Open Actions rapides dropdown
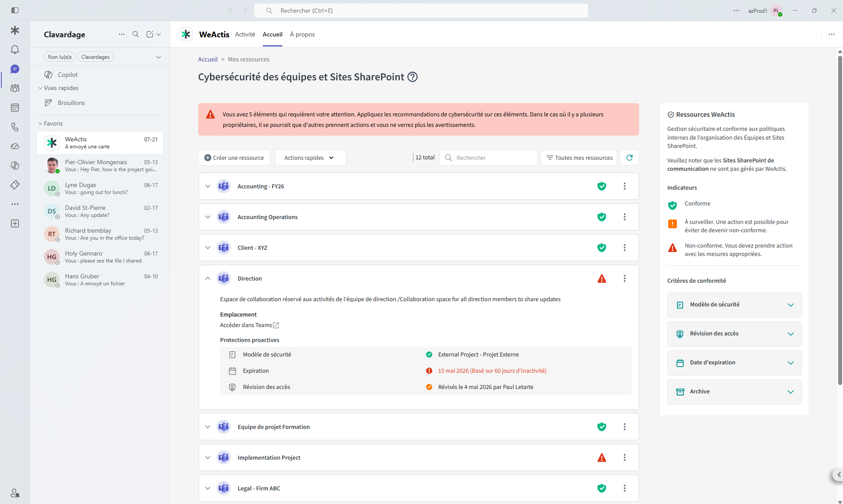The height and width of the screenshot is (504, 843). [310, 158]
